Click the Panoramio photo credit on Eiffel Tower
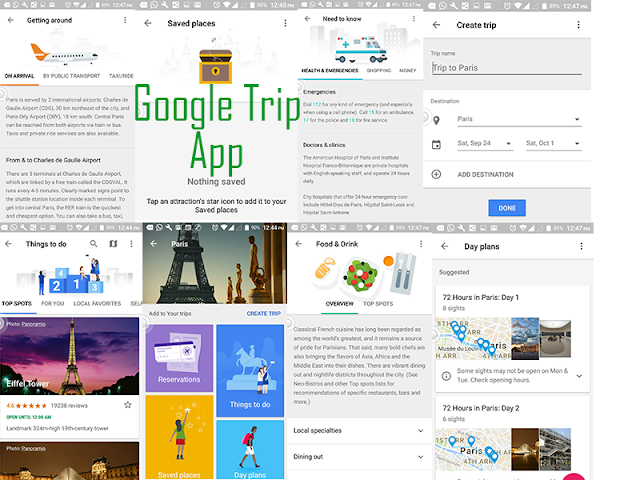 [x=33, y=324]
